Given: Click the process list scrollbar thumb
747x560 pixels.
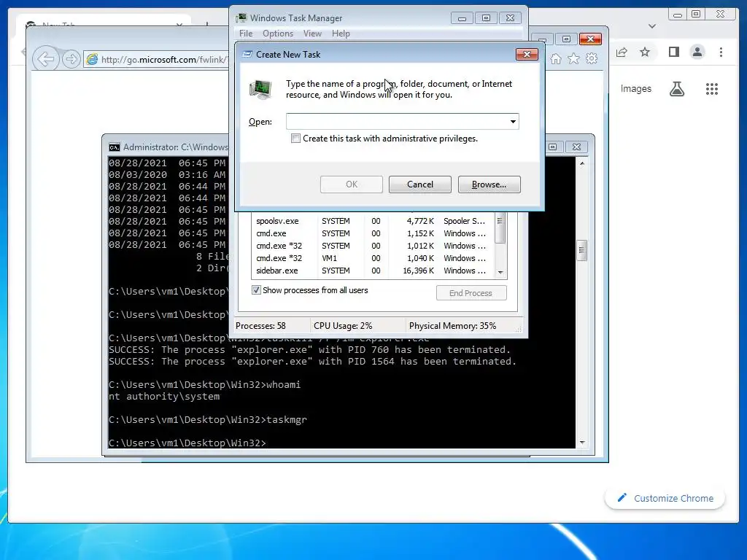Looking at the screenshot, I should pyautogui.click(x=500, y=228).
